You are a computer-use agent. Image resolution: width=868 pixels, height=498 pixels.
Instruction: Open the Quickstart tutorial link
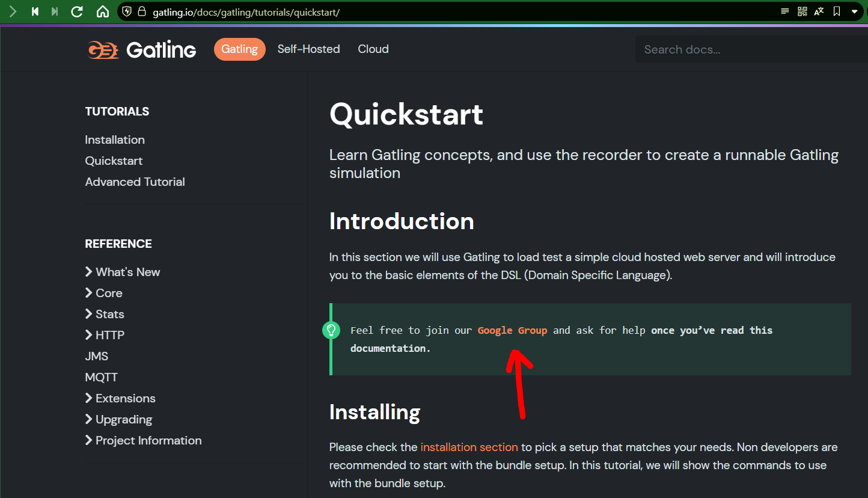[114, 161]
